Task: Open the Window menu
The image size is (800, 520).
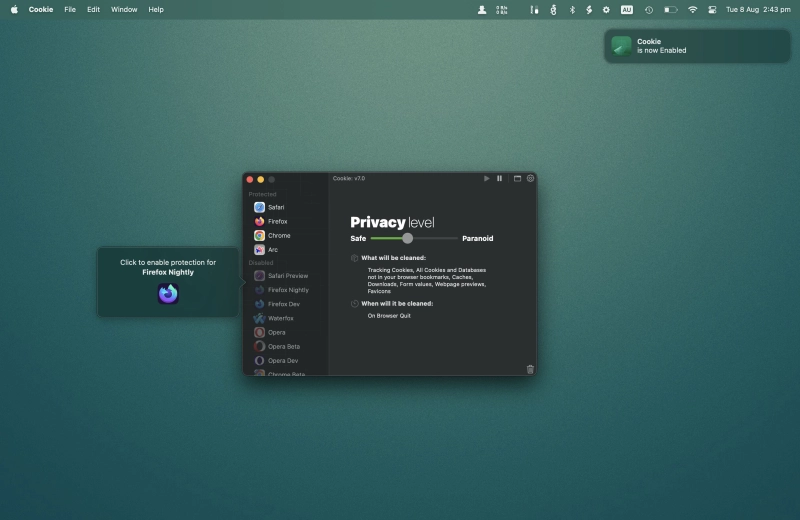Action: [124, 9]
